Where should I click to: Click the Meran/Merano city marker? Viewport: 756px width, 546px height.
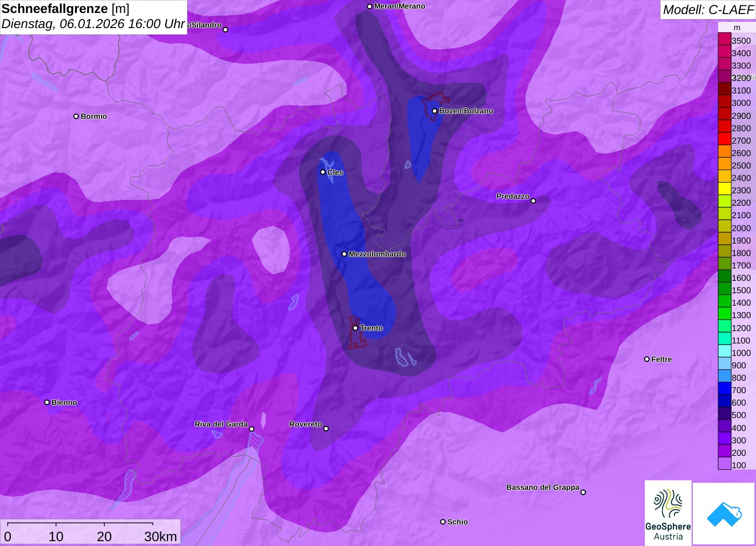click(369, 6)
